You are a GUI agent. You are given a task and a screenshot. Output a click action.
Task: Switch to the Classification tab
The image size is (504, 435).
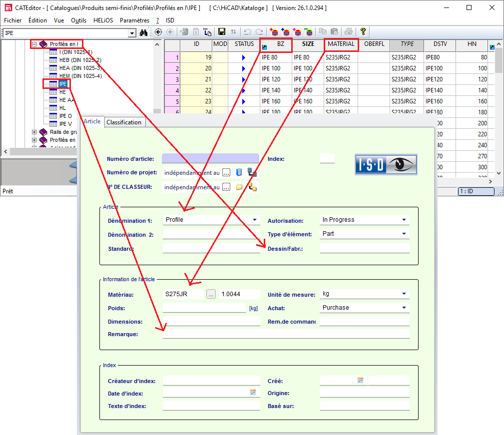[124, 122]
